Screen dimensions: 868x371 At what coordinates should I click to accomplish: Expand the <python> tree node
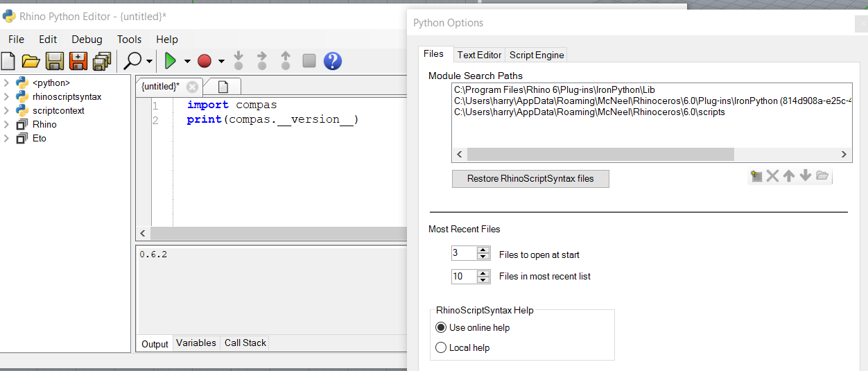pyautogui.click(x=6, y=83)
